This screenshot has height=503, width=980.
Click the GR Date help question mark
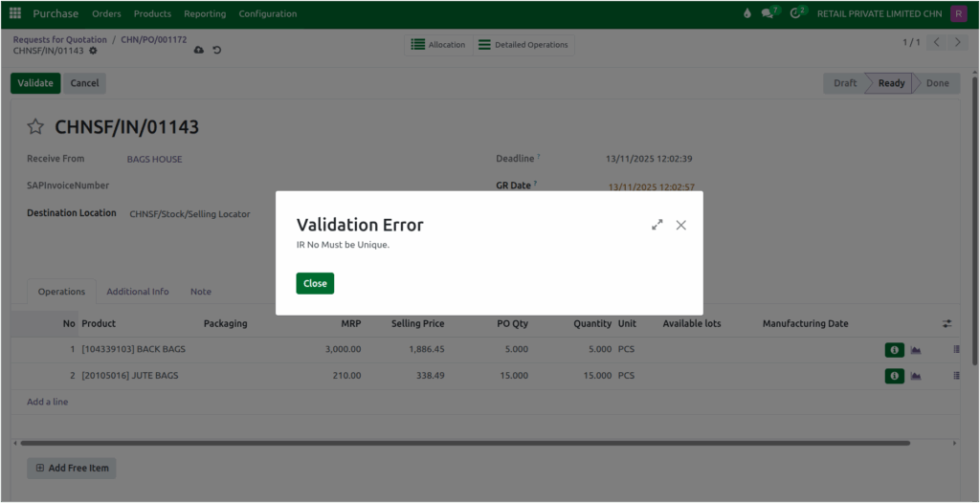coord(535,183)
